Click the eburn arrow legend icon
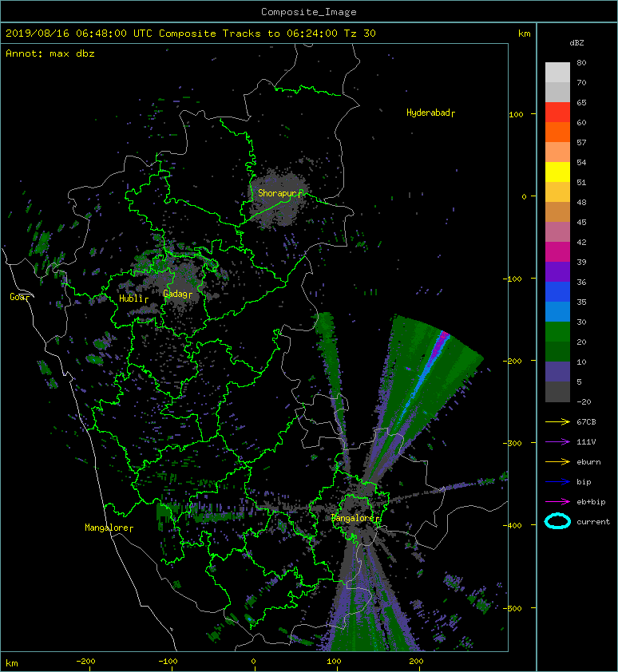This screenshot has width=618, height=672. click(557, 461)
